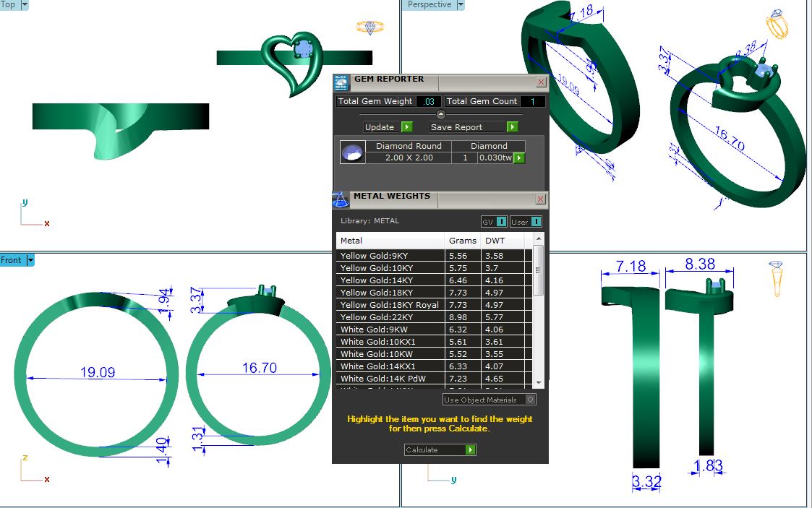Click the green arrow next to Update

coord(406,127)
